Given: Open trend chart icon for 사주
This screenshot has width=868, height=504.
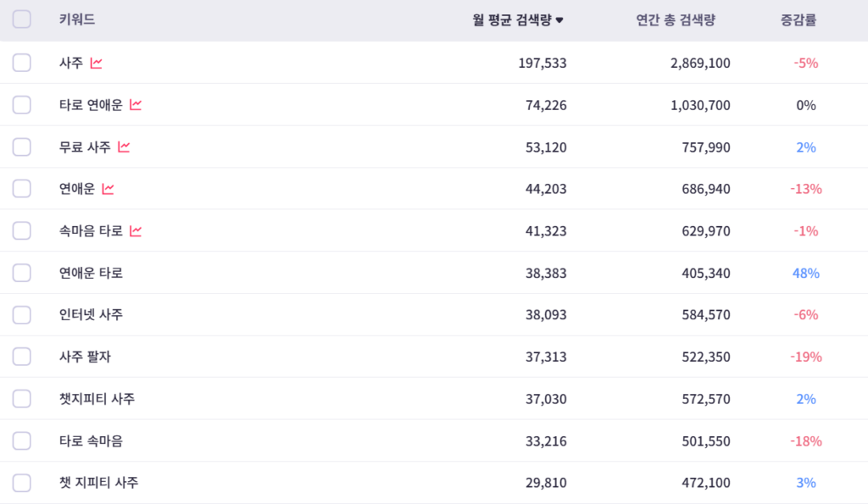Looking at the screenshot, I should [97, 63].
